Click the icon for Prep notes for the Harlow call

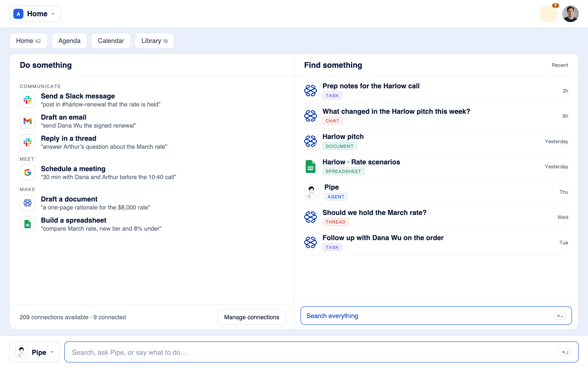pyautogui.click(x=311, y=91)
